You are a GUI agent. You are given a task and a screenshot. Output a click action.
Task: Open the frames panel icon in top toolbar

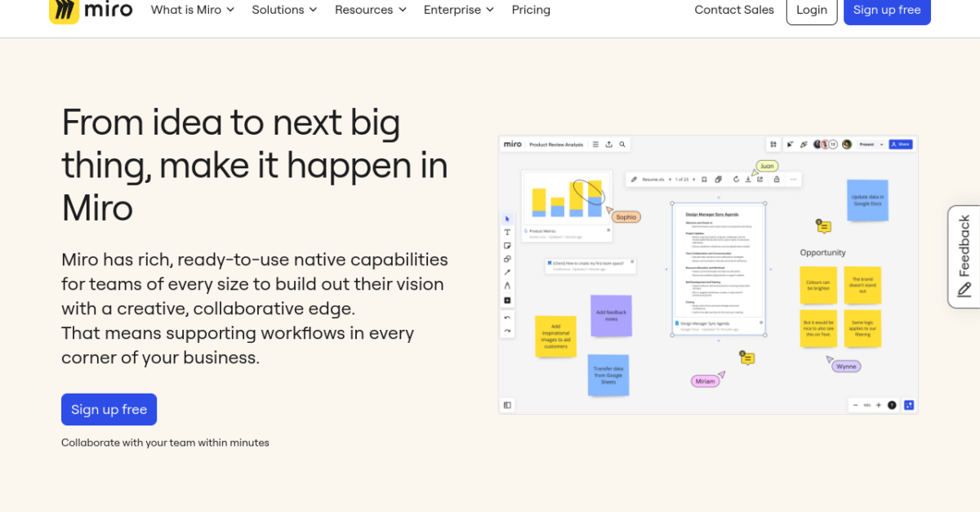pyautogui.click(x=773, y=145)
